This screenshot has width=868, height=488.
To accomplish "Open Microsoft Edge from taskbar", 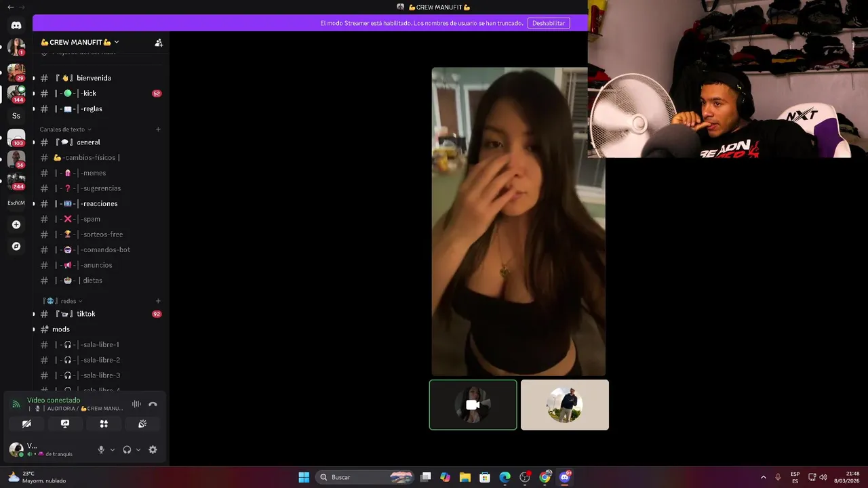I will pos(505,477).
